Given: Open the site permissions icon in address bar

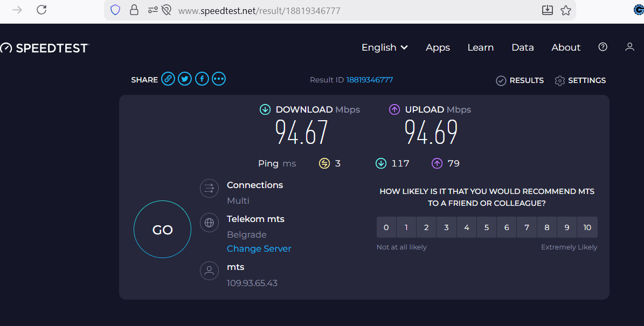Looking at the screenshot, I should coord(153,10).
